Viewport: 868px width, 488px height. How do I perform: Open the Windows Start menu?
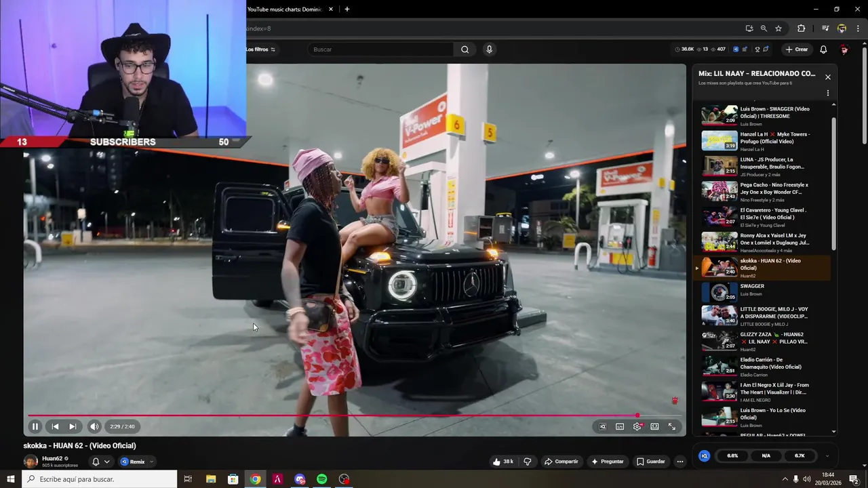point(11,479)
